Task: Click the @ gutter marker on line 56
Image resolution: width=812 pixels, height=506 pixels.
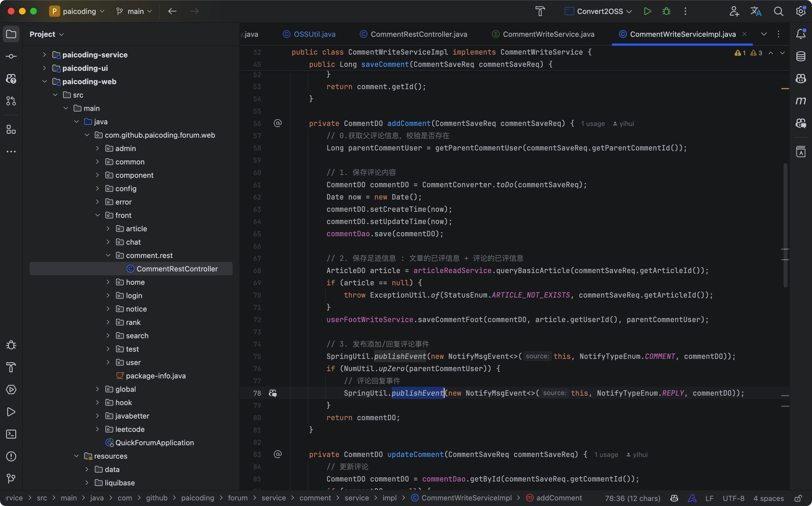Action: pos(277,123)
